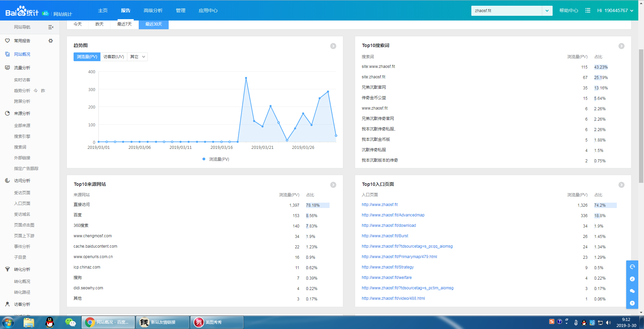
Task: Go to 搜索引擎 in the sidebar
Action: tap(22, 136)
